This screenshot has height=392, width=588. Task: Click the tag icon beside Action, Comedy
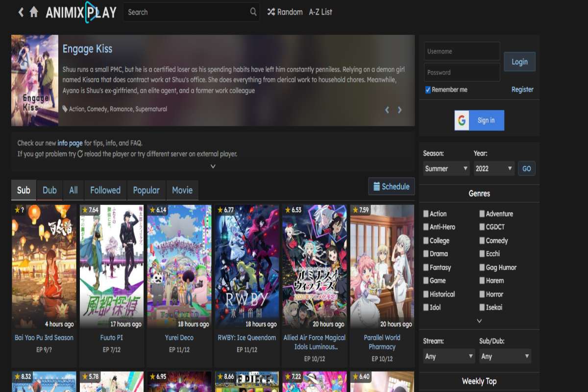click(65, 109)
